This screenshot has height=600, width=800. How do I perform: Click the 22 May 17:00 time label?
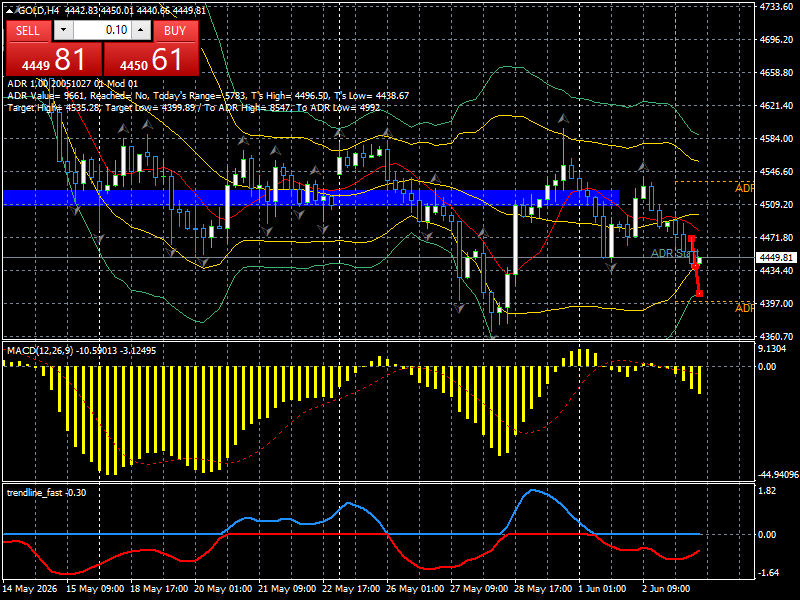click(352, 588)
